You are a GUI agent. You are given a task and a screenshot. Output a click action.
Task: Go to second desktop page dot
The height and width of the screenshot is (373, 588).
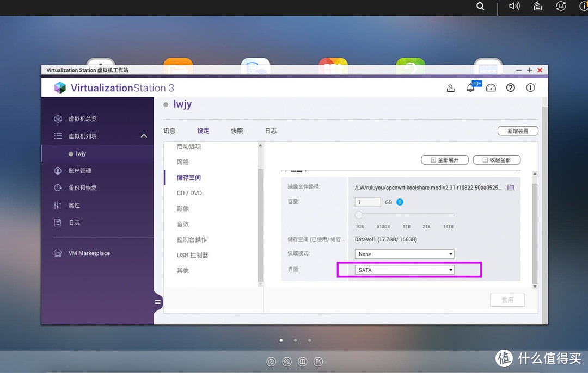[x=295, y=340]
